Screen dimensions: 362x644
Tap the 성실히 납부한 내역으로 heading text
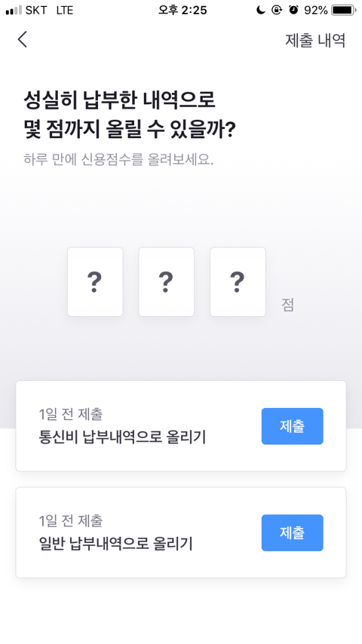[119, 100]
